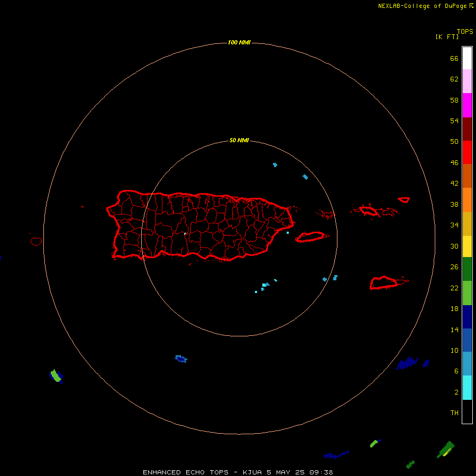Screen dimensions: 476x476
Task: Click the dark green 30 kft band
Action: click(x=467, y=269)
